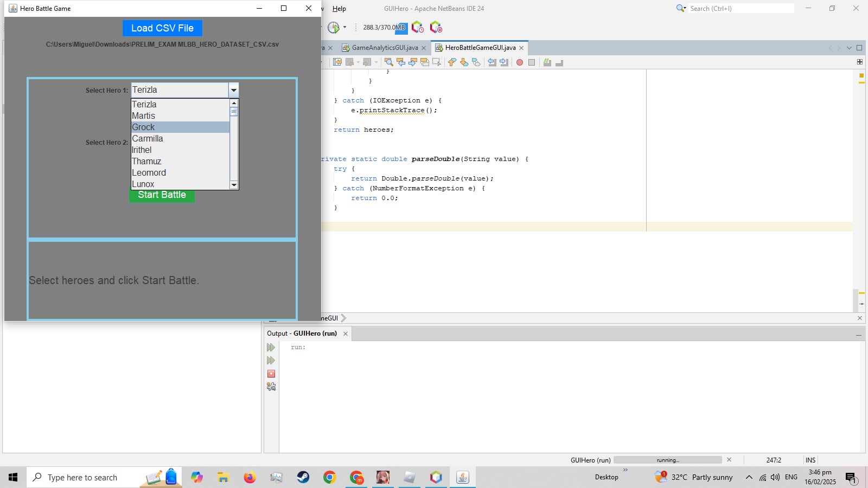Close the HeroBattleGameGUI.java tab
Image resolution: width=868 pixels, height=488 pixels.
tap(521, 48)
